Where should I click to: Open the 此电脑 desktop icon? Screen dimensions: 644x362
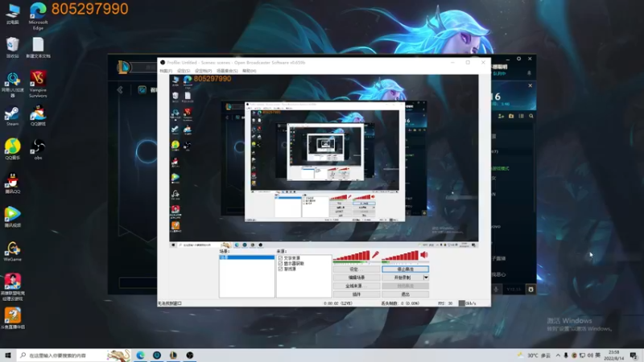click(13, 14)
